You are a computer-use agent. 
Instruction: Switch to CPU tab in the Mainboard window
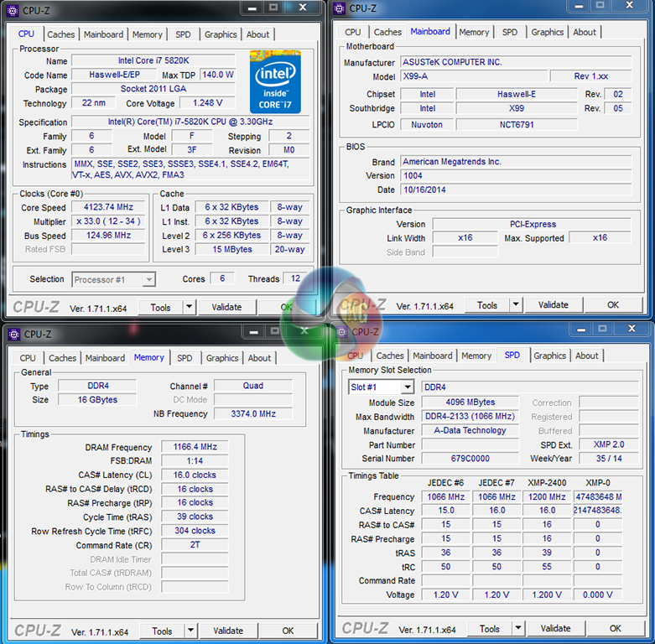(x=352, y=32)
